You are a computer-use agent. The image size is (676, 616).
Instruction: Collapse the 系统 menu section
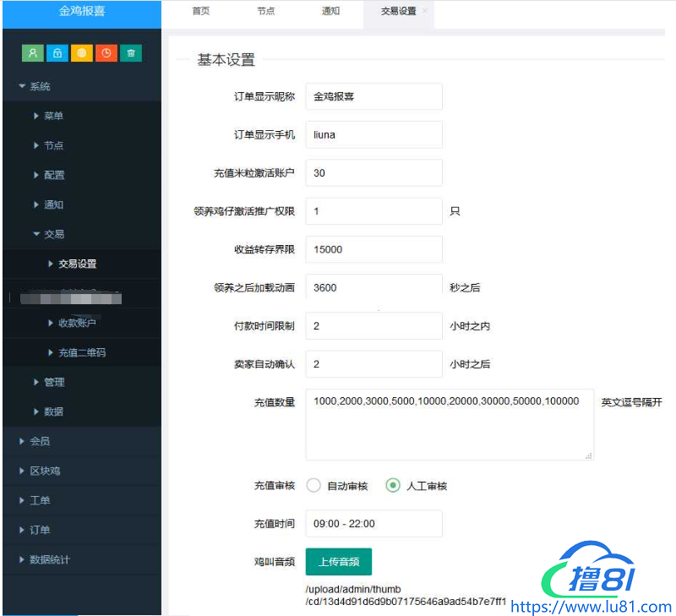click(39, 86)
